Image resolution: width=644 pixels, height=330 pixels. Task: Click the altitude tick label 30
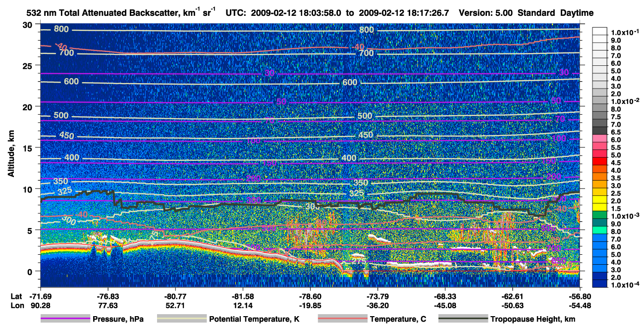click(28, 25)
